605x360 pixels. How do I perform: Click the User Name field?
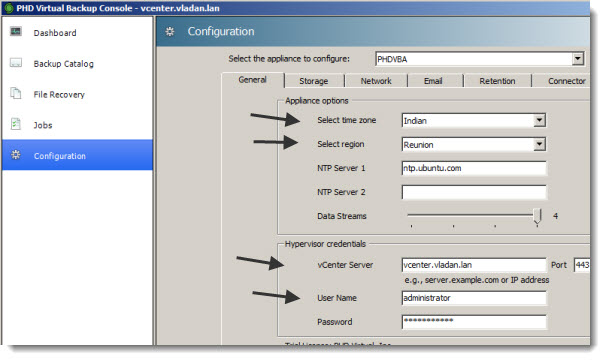[x=474, y=298]
